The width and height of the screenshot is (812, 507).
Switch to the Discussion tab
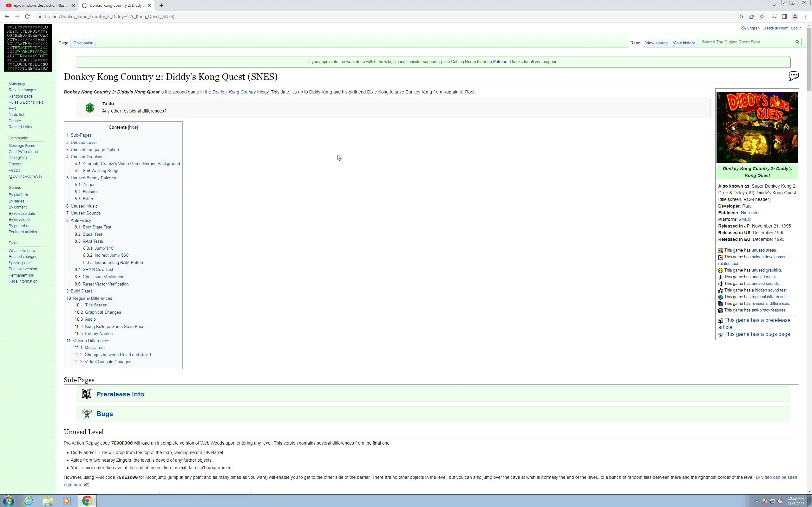(83, 43)
